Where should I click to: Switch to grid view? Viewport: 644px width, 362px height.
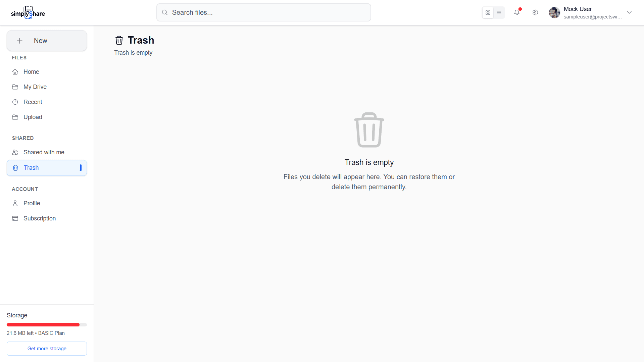(488, 12)
